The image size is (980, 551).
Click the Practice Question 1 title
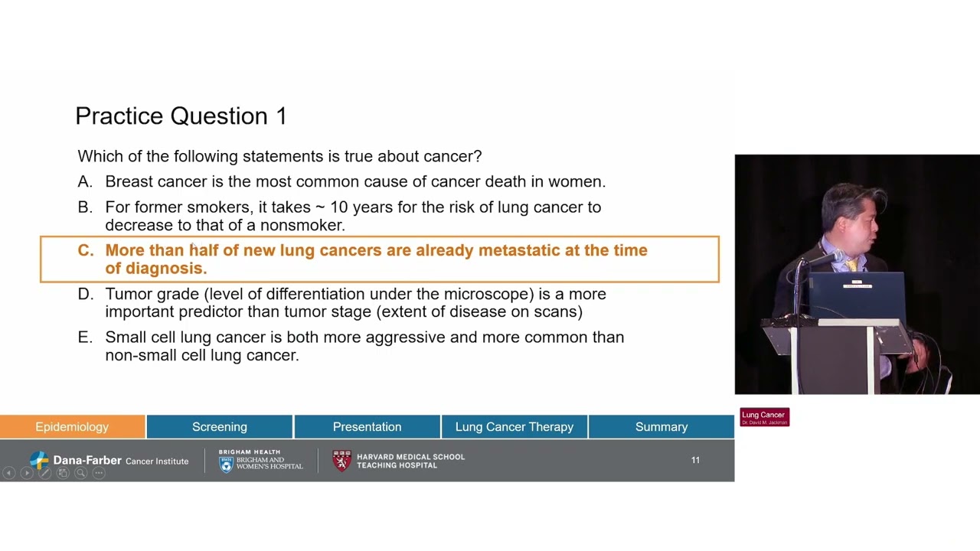(181, 116)
